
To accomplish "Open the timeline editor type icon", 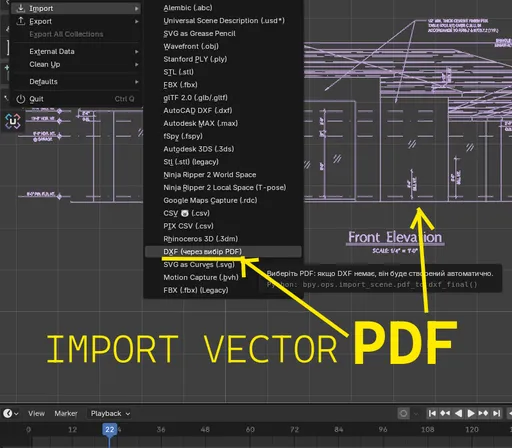I will [x=11, y=414].
